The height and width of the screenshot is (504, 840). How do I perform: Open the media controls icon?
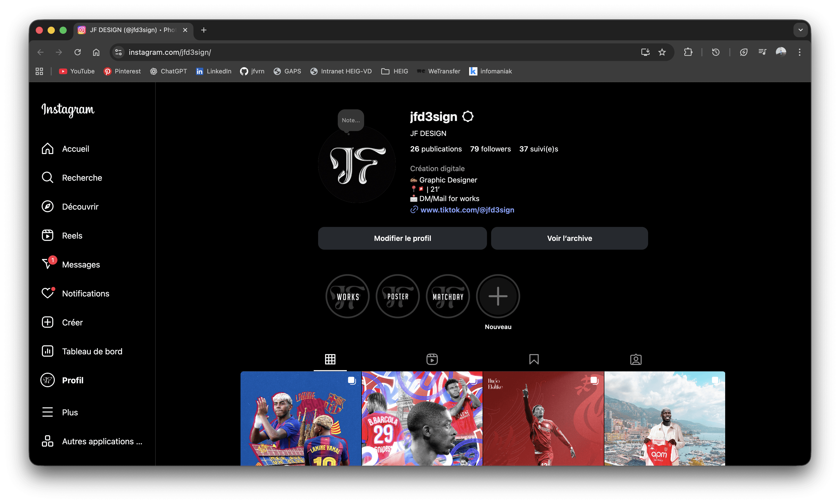[x=762, y=52]
